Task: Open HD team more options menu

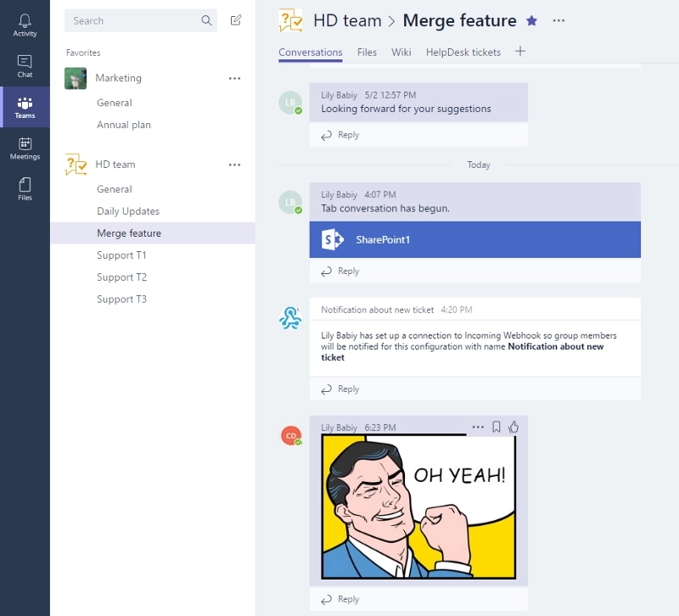Action: [x=235, y=165]
